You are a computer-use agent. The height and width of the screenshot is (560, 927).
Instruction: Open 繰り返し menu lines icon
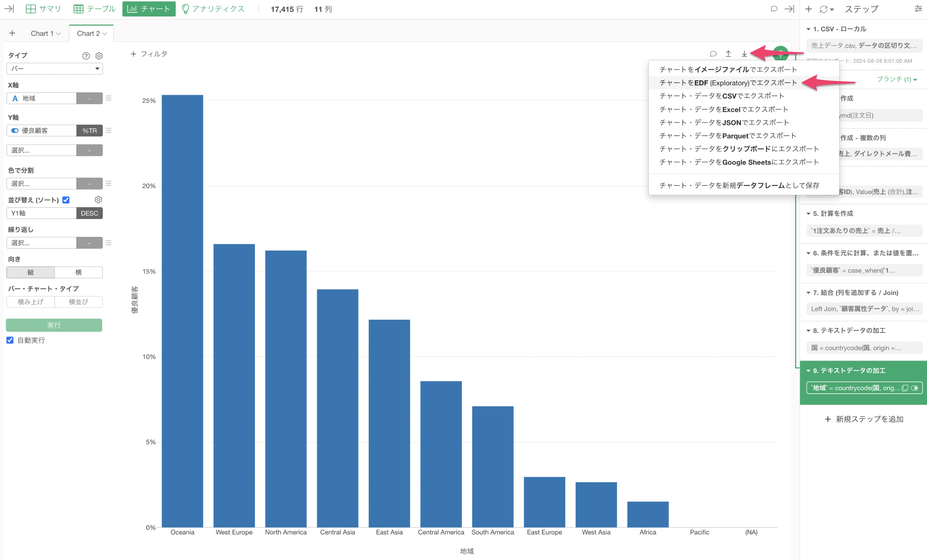tap(109, 243)
